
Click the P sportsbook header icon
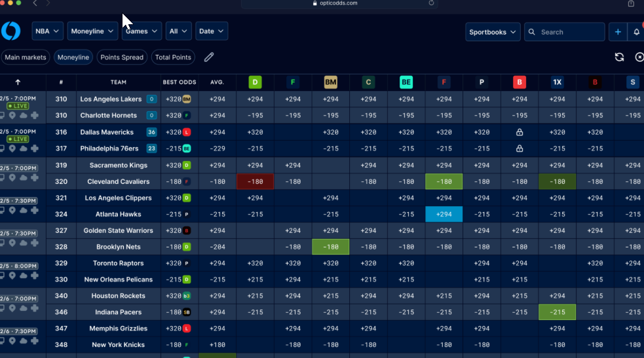482,82
